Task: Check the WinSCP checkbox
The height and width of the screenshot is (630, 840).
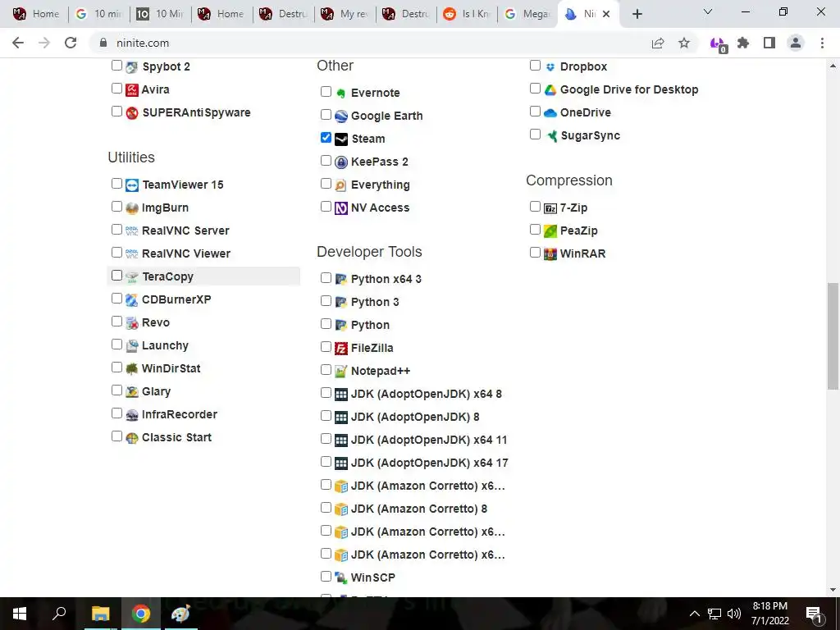Action: click(326, 577)
